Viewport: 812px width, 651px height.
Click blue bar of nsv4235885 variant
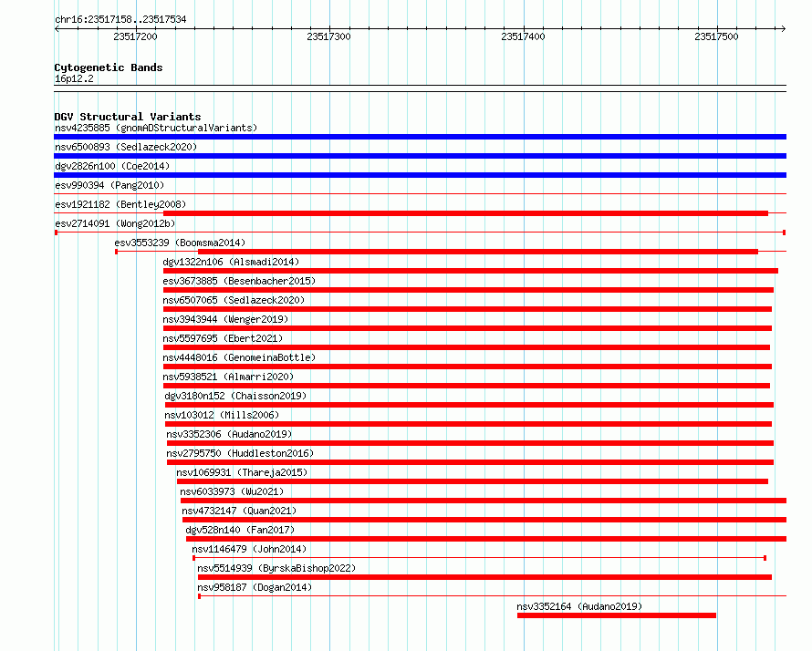[420, 137]
